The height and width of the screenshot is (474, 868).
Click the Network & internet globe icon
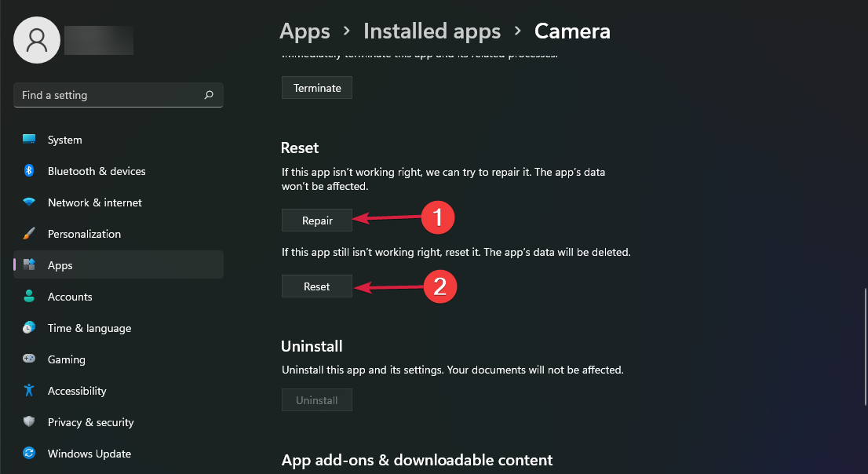tap(29, 202)
